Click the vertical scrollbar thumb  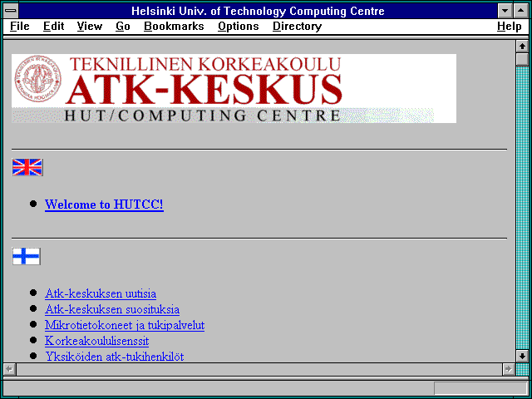[522, 59]
